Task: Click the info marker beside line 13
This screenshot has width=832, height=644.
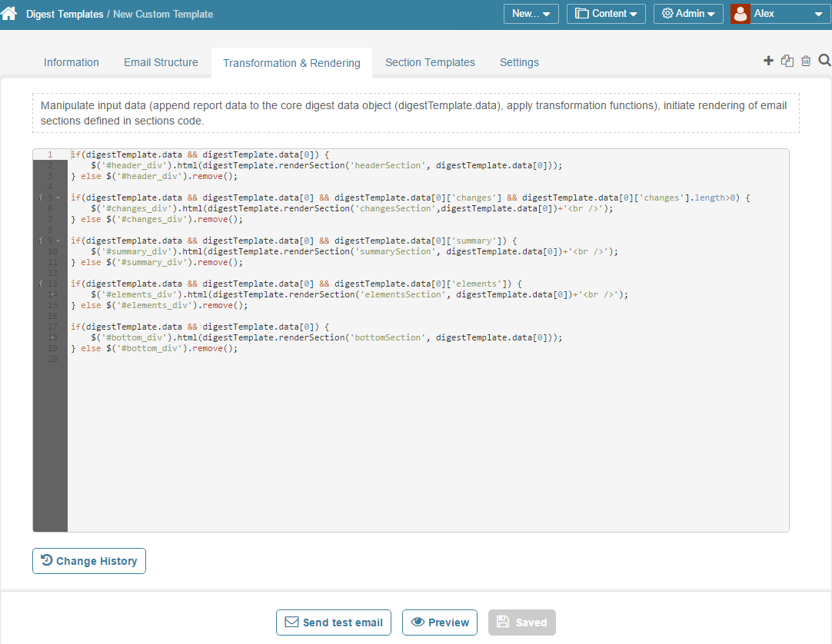Action: tap(39, 284)
